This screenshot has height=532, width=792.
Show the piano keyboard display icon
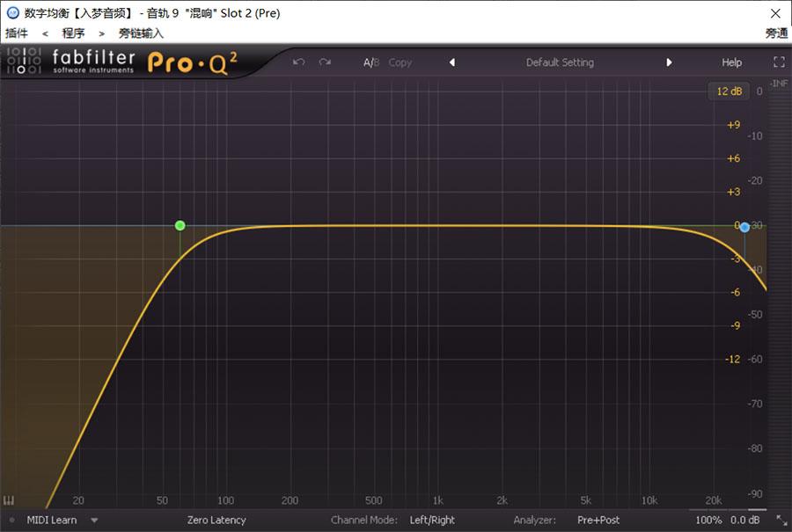(x=10, y=500)
